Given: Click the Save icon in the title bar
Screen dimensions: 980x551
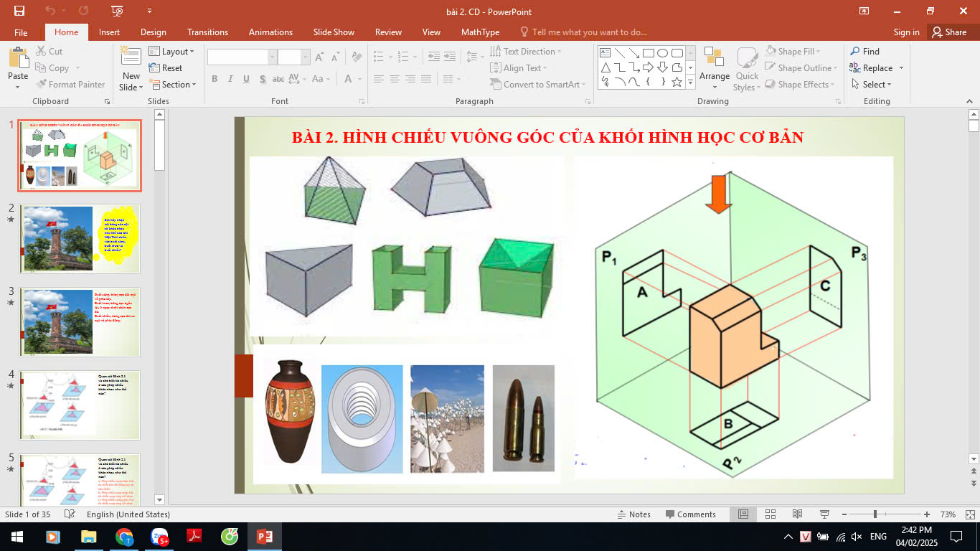Looking at the screenshot, I should [x=19, y=11].
